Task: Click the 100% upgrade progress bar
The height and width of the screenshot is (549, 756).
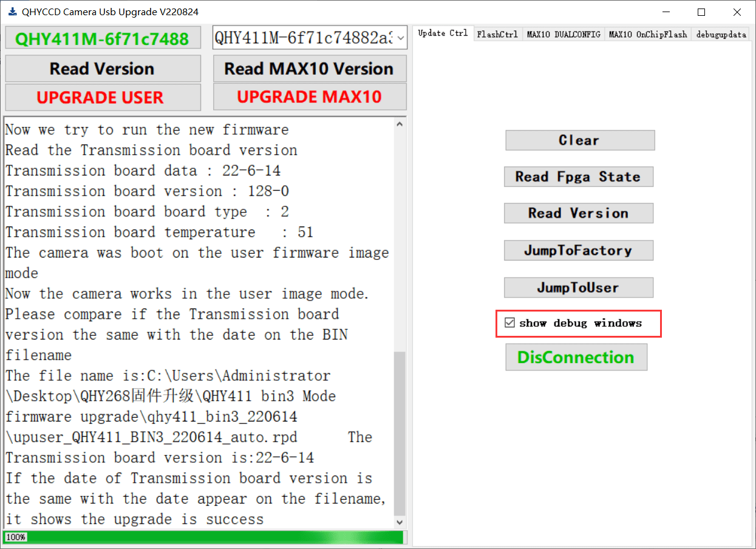Action: (x=203, y=537)
